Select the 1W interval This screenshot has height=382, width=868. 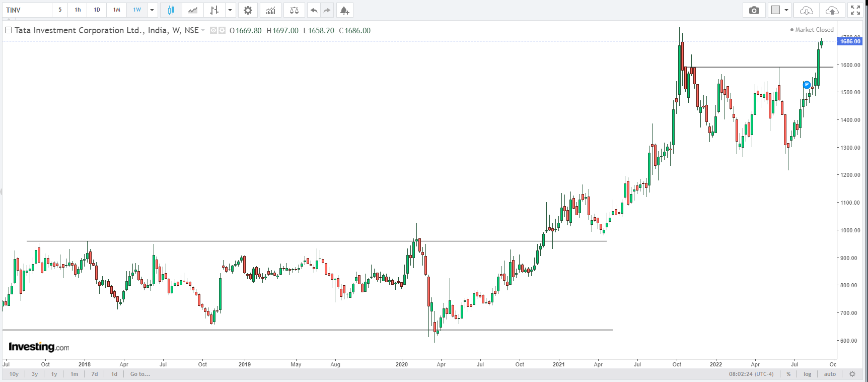[137, 10]
